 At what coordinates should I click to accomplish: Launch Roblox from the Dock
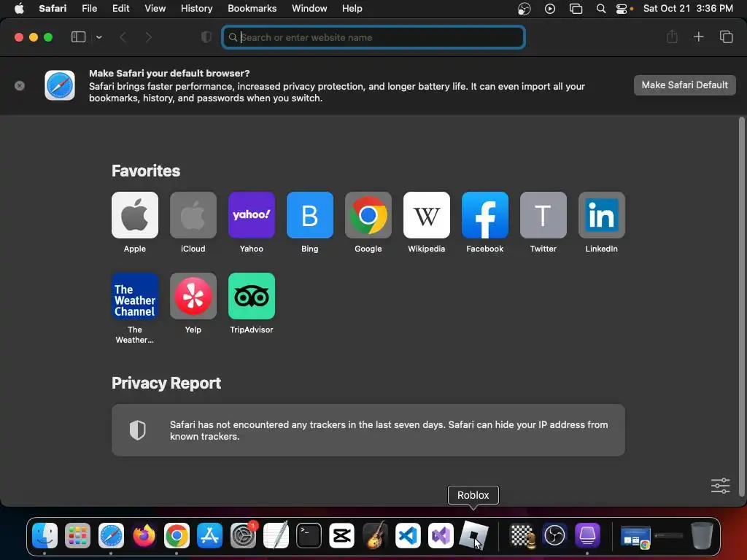pos(473,535)
